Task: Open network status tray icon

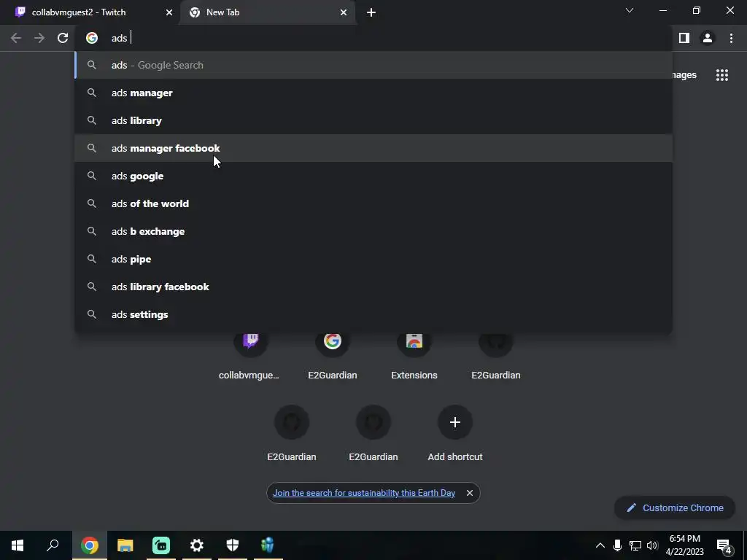Action: click(x=635, y=545)
